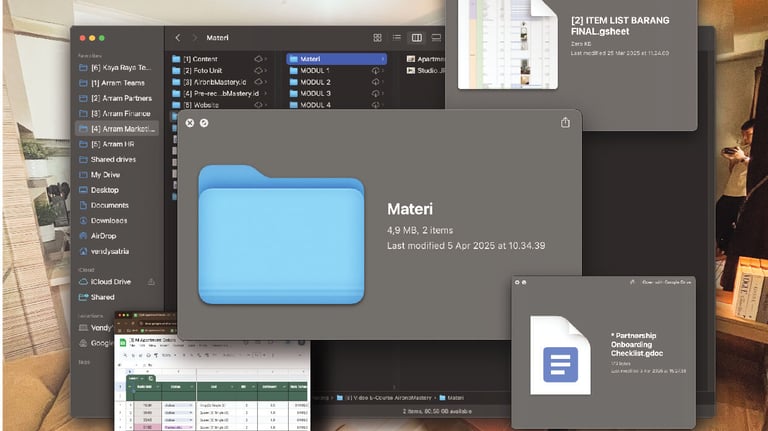Open Shared drives in sidebar
The image size is (768, 431).
[117, 159]
